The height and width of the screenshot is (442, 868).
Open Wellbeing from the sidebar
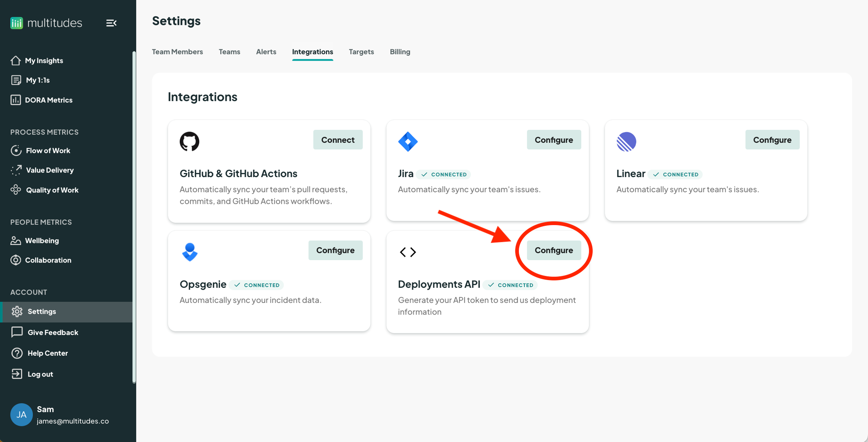[42, 240]
